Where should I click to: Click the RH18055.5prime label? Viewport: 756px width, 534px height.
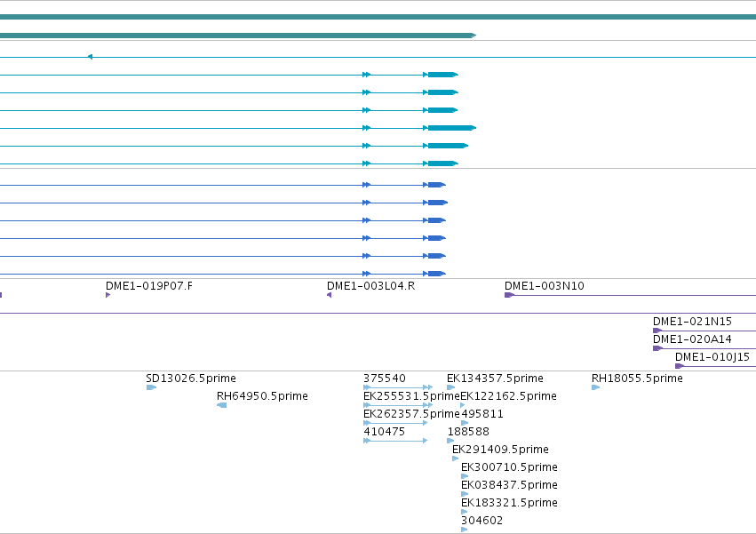coord(637,379)
